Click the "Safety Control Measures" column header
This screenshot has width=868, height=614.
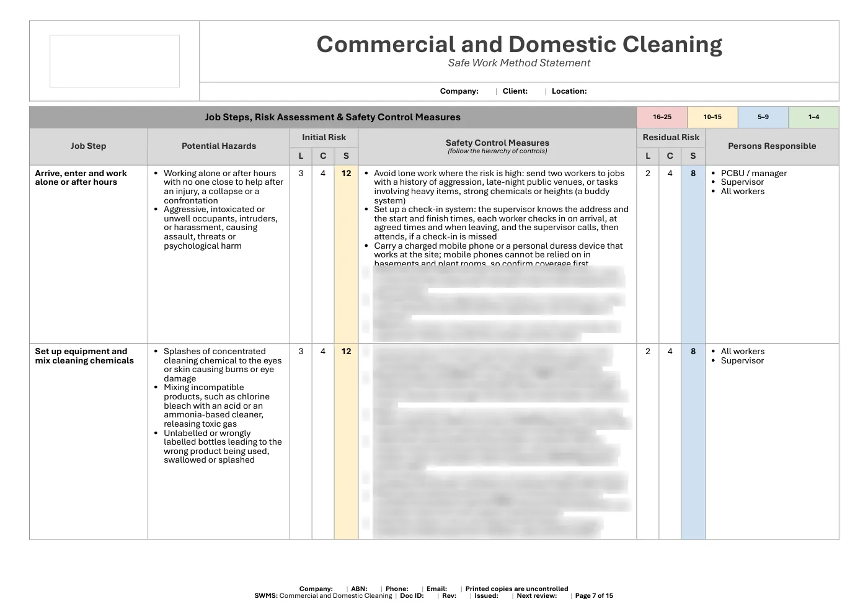[x=497, y=143]
